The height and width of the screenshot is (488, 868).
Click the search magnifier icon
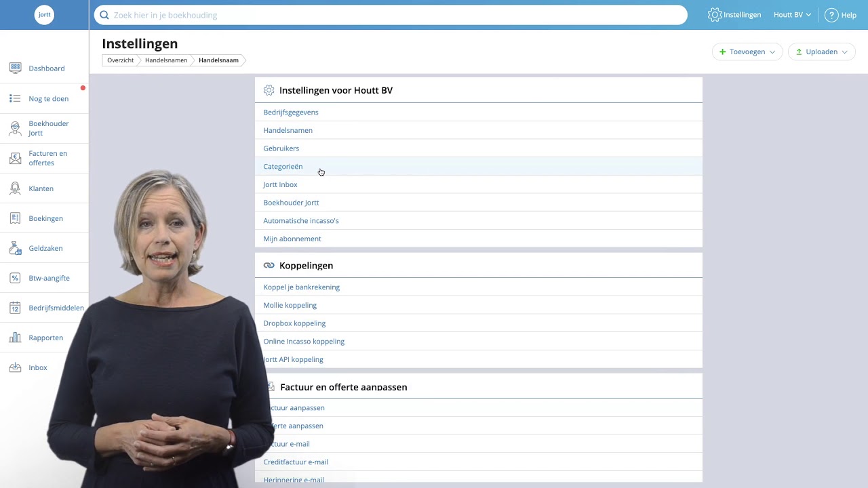click(x=104, y=15)
